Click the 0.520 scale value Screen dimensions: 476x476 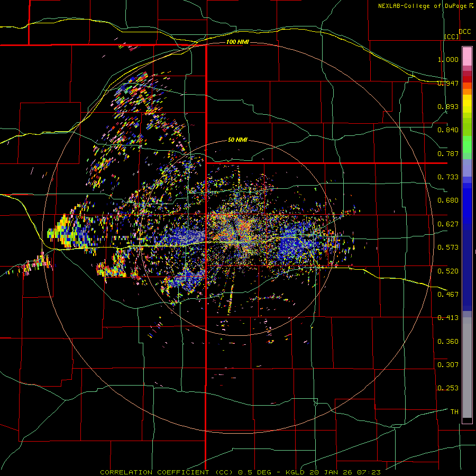pos(448,271)
